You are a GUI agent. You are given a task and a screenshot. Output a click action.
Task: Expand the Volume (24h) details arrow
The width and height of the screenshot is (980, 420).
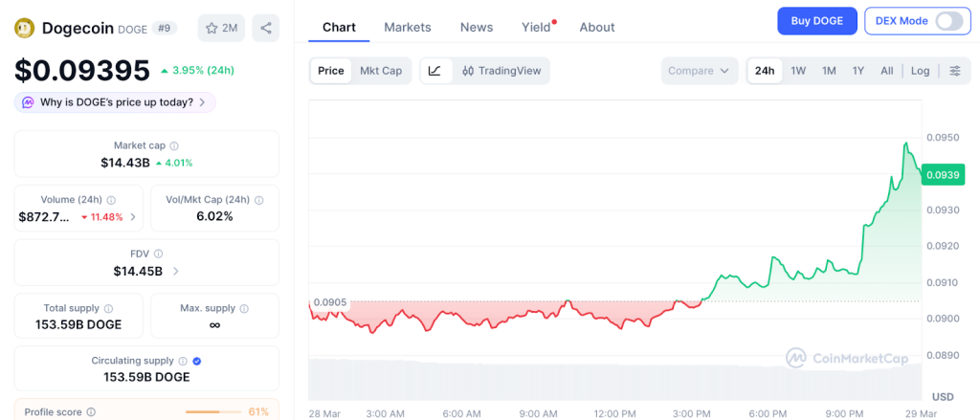(x=133, y=217)
